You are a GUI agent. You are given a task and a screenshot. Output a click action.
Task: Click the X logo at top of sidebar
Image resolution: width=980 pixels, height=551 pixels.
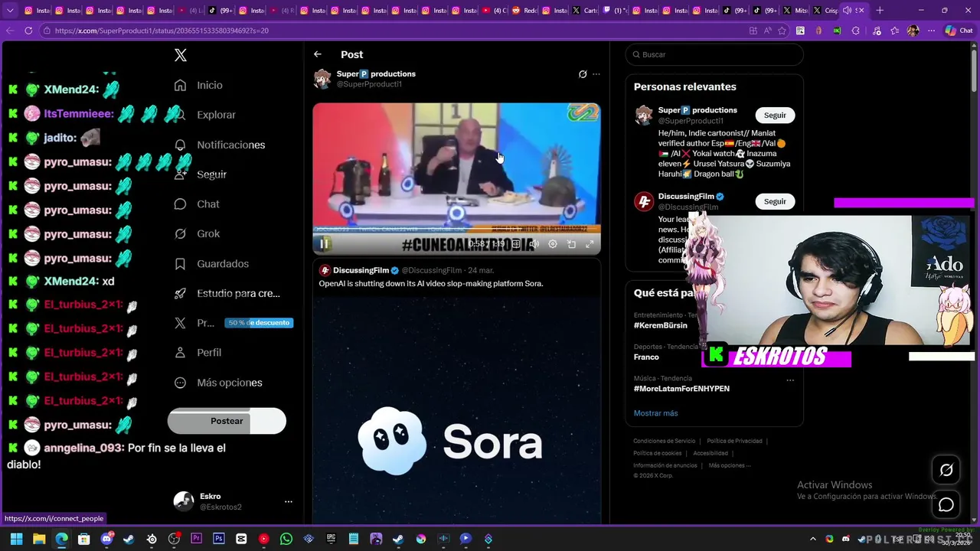[181, 55]
